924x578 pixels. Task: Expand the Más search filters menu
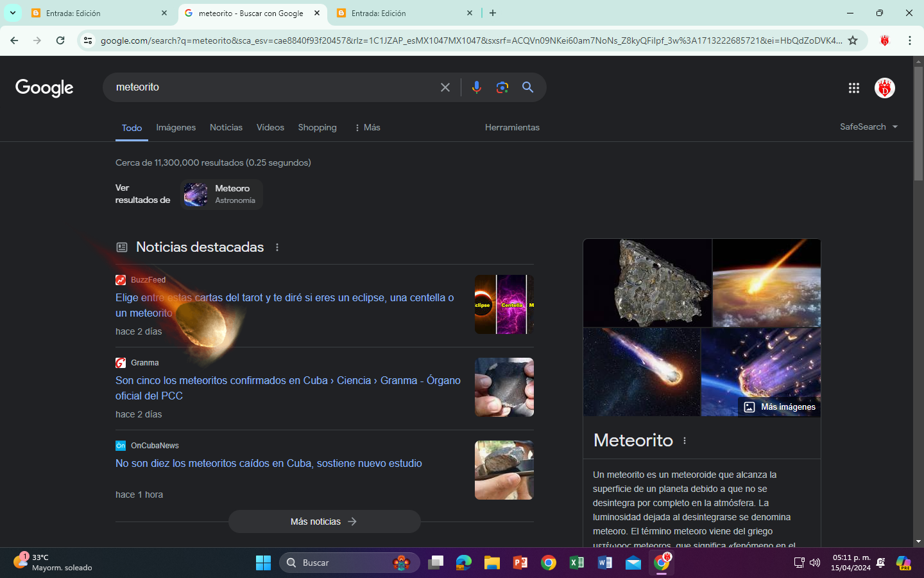point(367,127)
